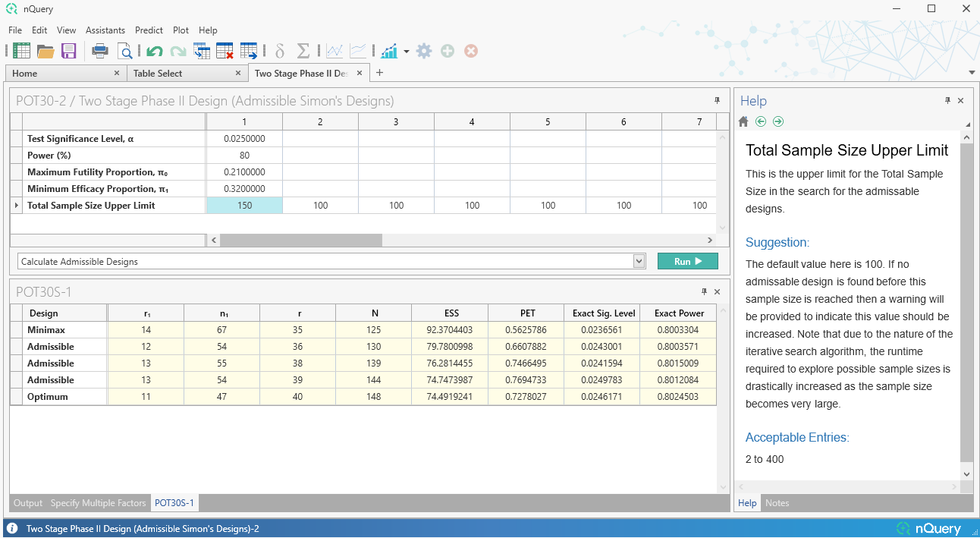Expand the plot chart icon dropdown arrow
The image size is (980, 538).
[407, 52]
